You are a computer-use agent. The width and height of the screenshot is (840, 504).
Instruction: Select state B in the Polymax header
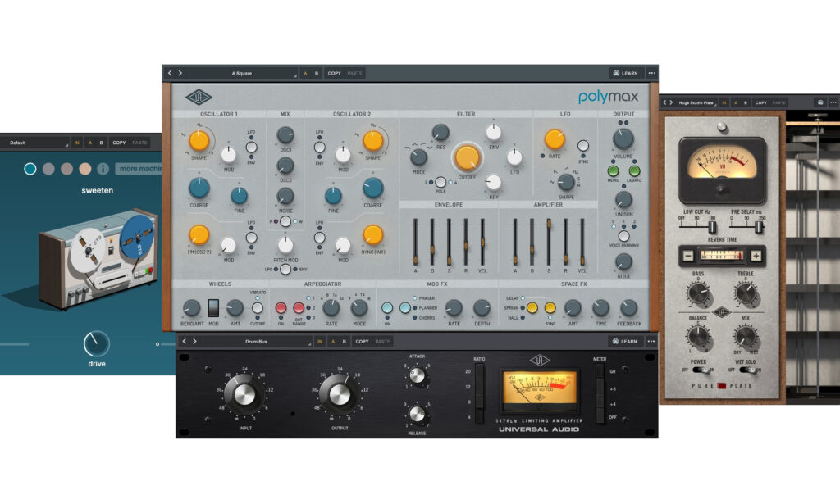click(x=317, y=73)
